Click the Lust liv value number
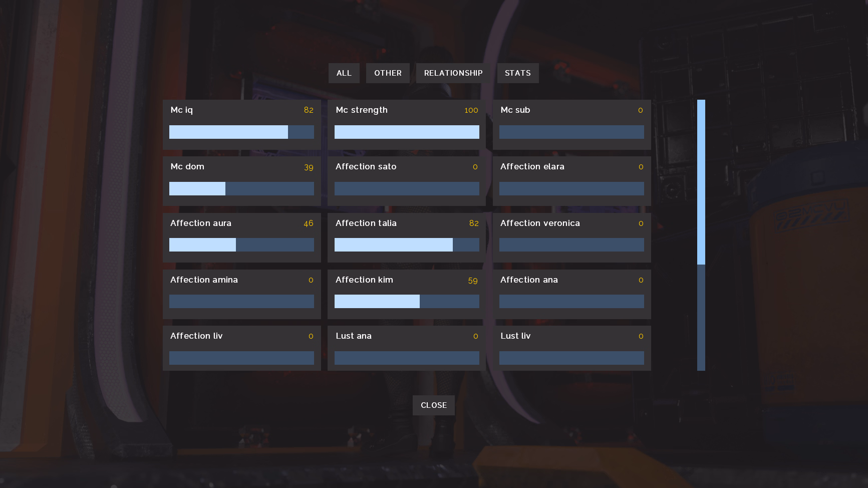 coord(641,337)
